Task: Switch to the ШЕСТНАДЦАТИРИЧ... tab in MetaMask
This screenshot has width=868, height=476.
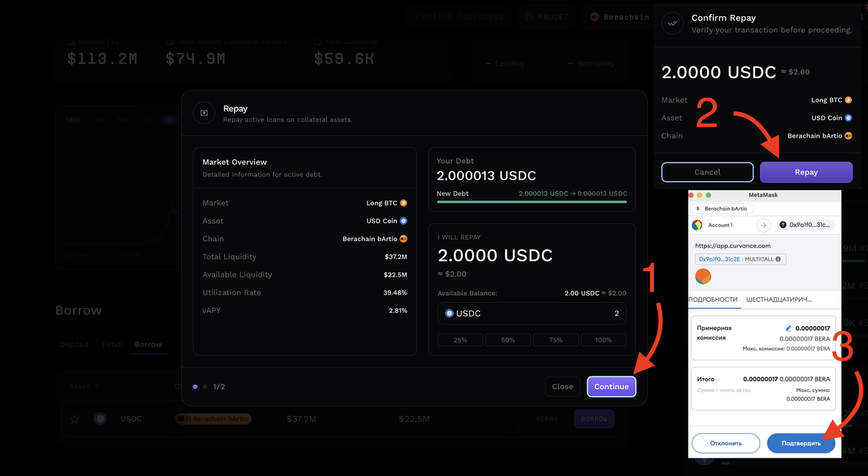Action: 779,300
